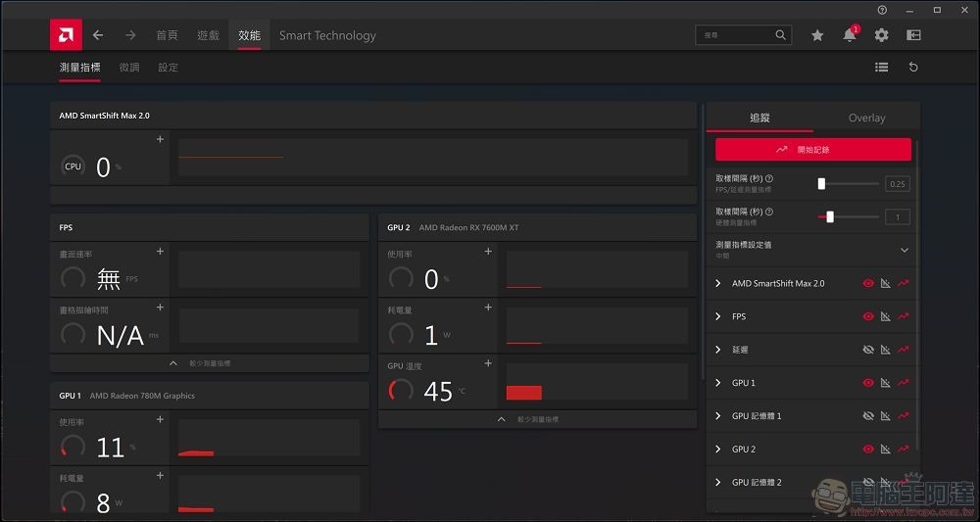Viewport: 980px width, 522px height.
Task: Select the 追蹤 tab
Action: click(760, 118)
